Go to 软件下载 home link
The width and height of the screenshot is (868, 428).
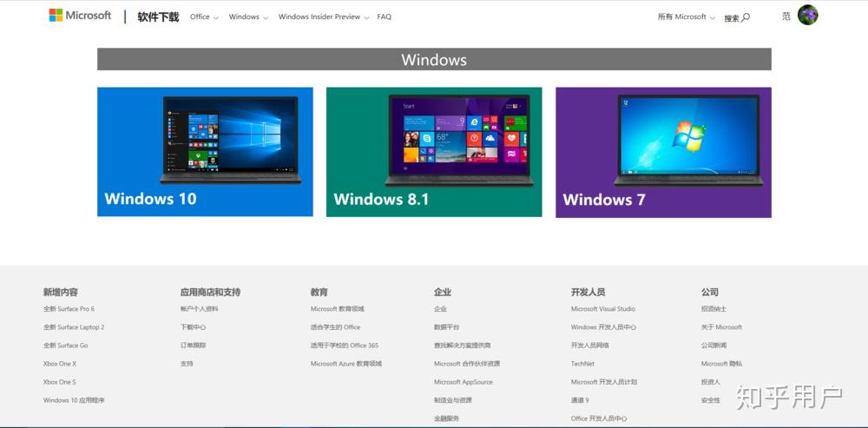[x=158, y=17]
